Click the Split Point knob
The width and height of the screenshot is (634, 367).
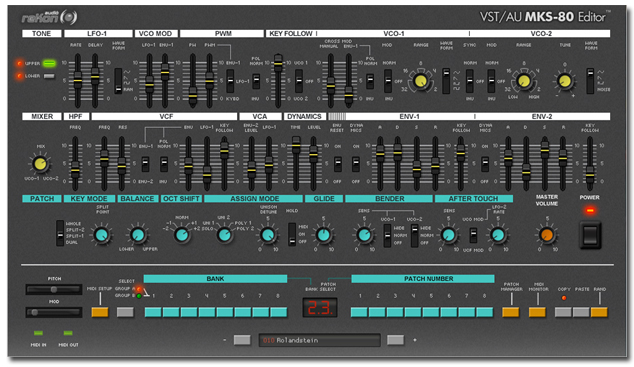pyautogui.click(x=101, y=235)
